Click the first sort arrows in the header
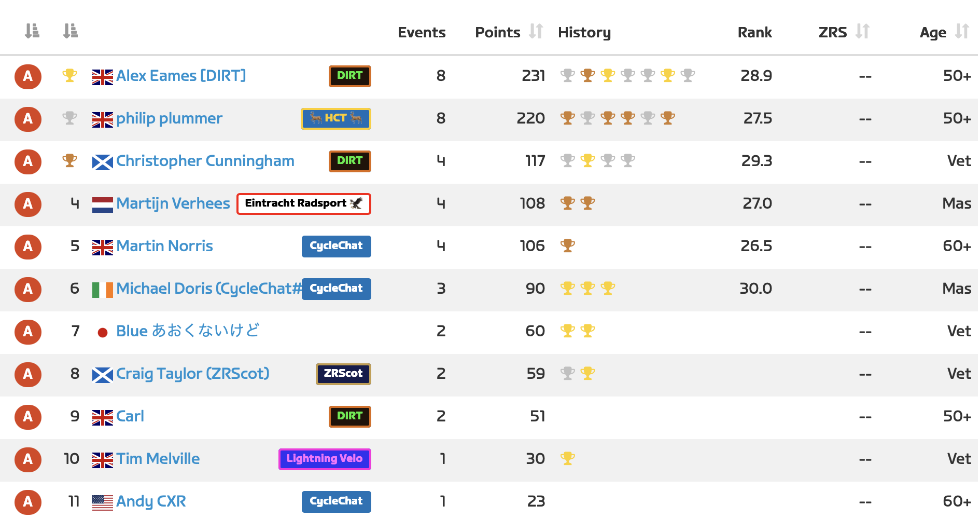Screen dimensions: 980x519 (x=31, y=30)
